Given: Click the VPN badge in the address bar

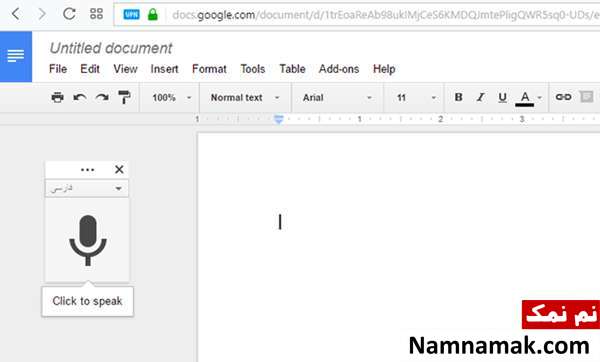Looking at the screenshot, I should (x=131, y=15).
